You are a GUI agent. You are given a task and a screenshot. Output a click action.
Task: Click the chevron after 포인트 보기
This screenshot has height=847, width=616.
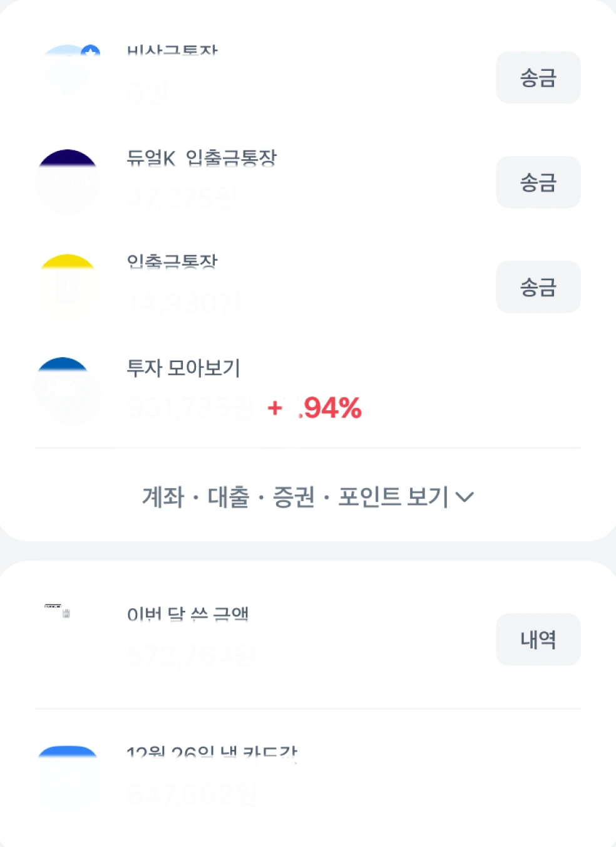pos(465,497)
